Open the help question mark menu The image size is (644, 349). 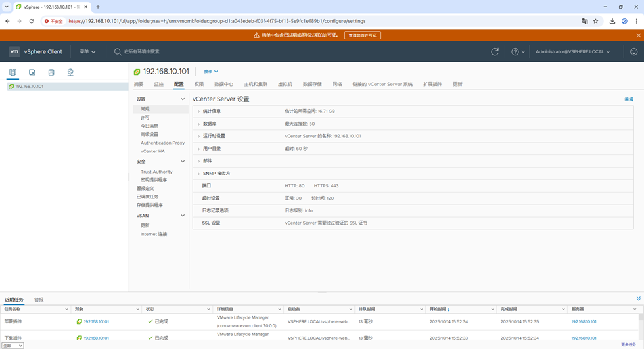(518, 51)
